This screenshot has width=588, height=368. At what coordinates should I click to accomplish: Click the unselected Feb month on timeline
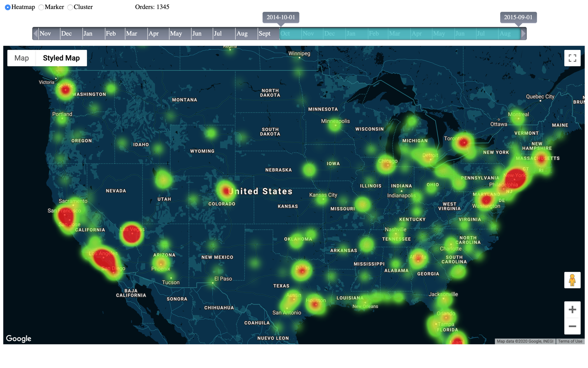pyautogui.click(x=111, y=34)
